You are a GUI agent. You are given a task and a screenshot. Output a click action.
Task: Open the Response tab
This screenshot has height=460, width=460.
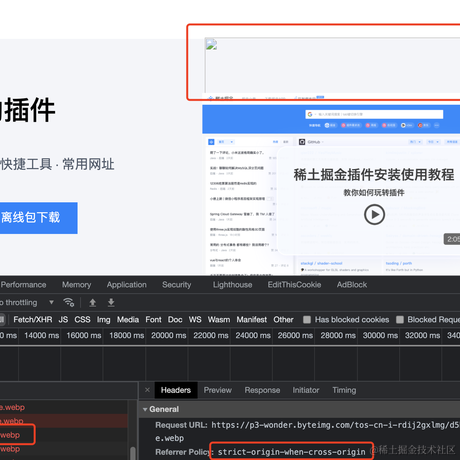(262, 390)
